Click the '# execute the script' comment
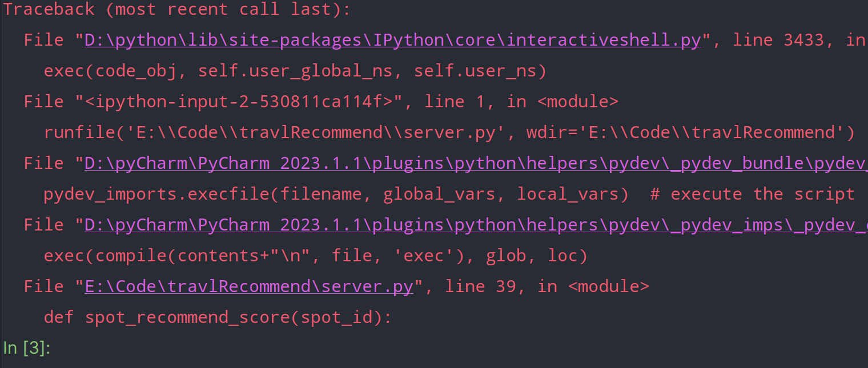This screenshot has height=368, width=868. (752, 195)
